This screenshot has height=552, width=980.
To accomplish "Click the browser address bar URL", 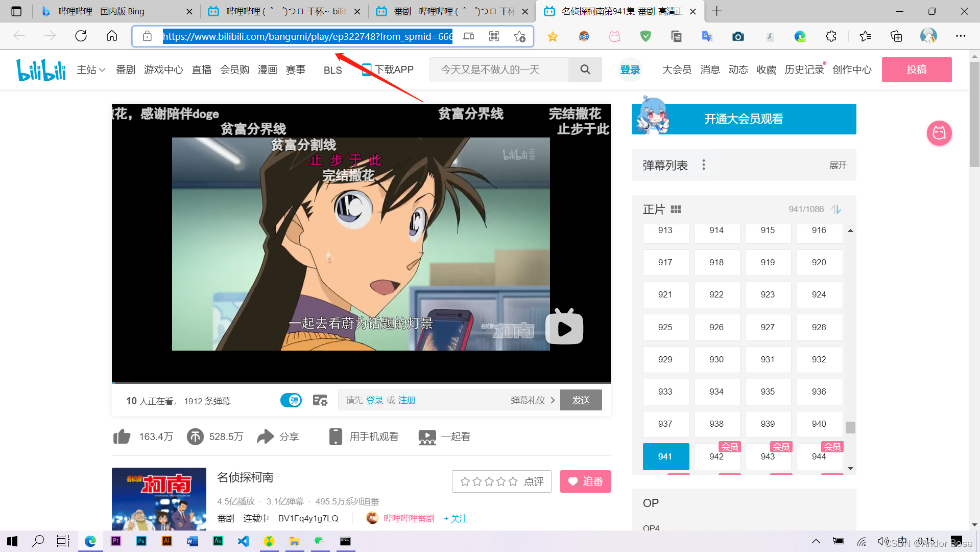I will pos(307,36).
